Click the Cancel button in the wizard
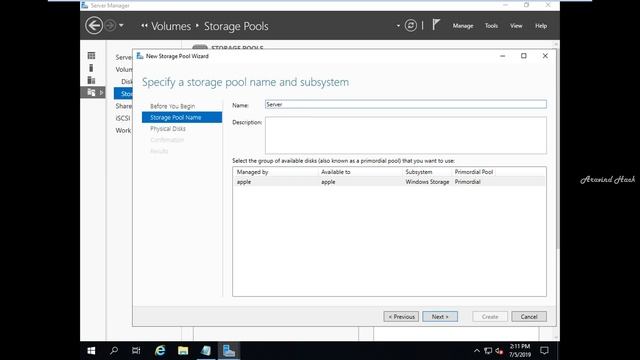Image resolution: width=640 pixels, height=360 pixels. (x=529, y=317)
